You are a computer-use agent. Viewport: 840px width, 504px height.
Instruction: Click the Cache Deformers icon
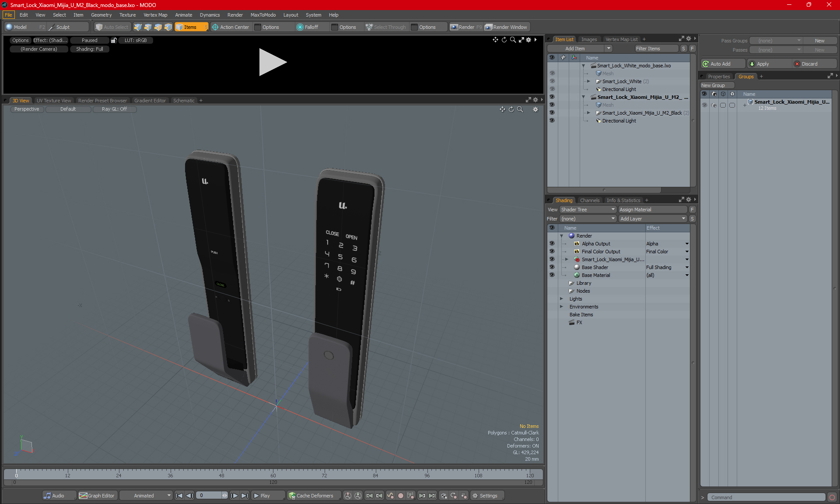click(292, 496)
